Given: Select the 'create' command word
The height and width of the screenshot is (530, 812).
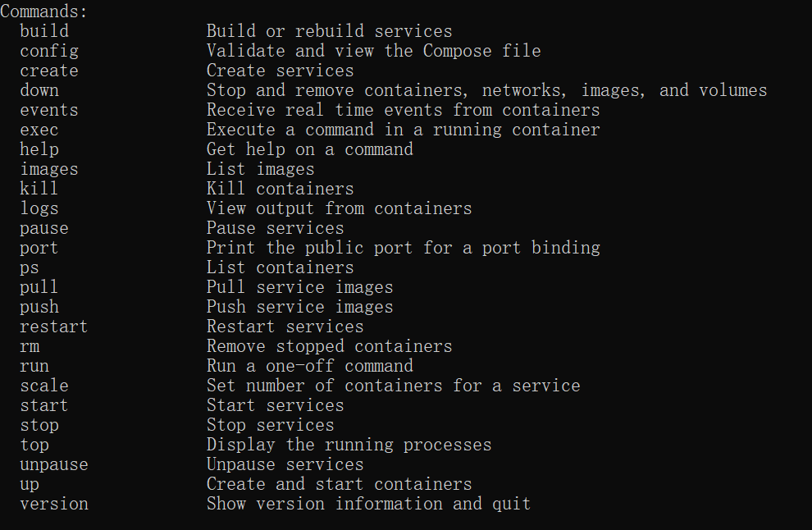Looking at the screenshot, I should coord(49,71).
